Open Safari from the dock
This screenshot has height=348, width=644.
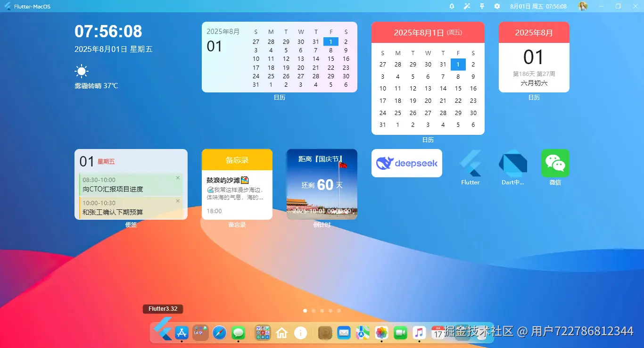(219, 332)
